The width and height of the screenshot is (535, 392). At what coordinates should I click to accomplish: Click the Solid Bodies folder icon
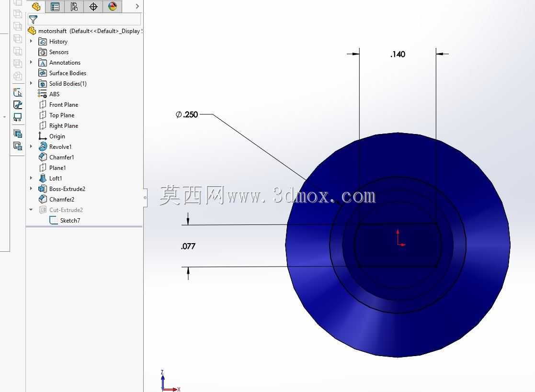click(43, 83)
